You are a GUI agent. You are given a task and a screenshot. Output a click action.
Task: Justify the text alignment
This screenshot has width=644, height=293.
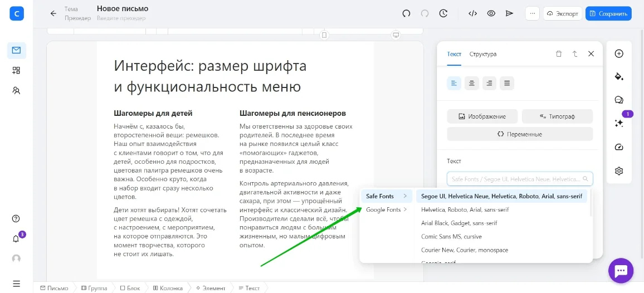point(506,84)
